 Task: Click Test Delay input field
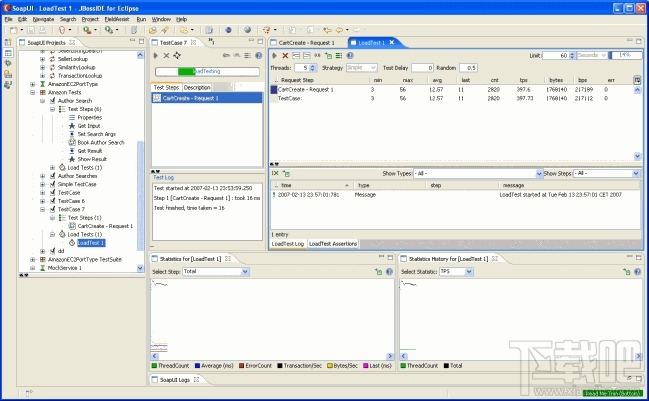pyautogui.click(x=422, y=67)
